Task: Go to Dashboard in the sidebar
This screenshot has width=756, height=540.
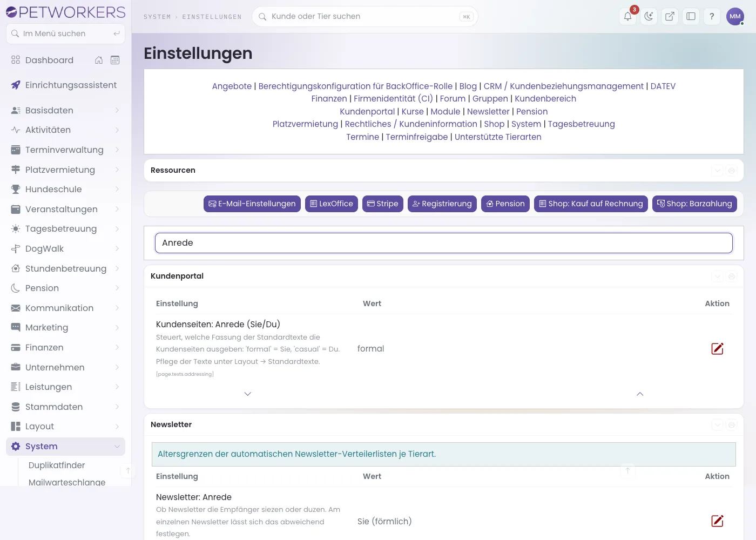Action: click(49, 60)
